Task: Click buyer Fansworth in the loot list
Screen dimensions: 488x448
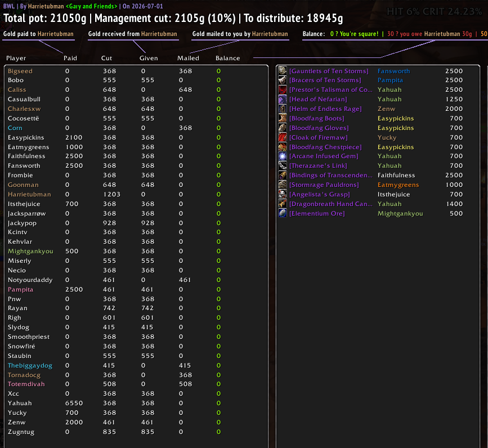Action: [393, 71]
